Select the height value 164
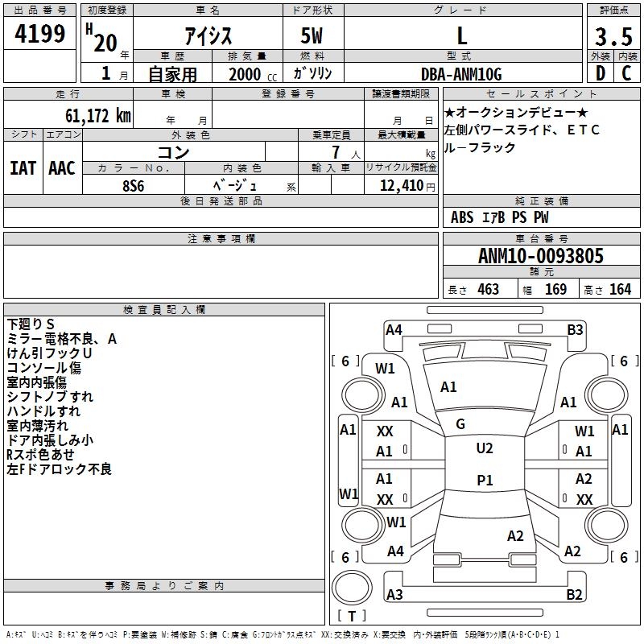Image resolution: width=644 pixels, height=644 pixels. [620, 290]
